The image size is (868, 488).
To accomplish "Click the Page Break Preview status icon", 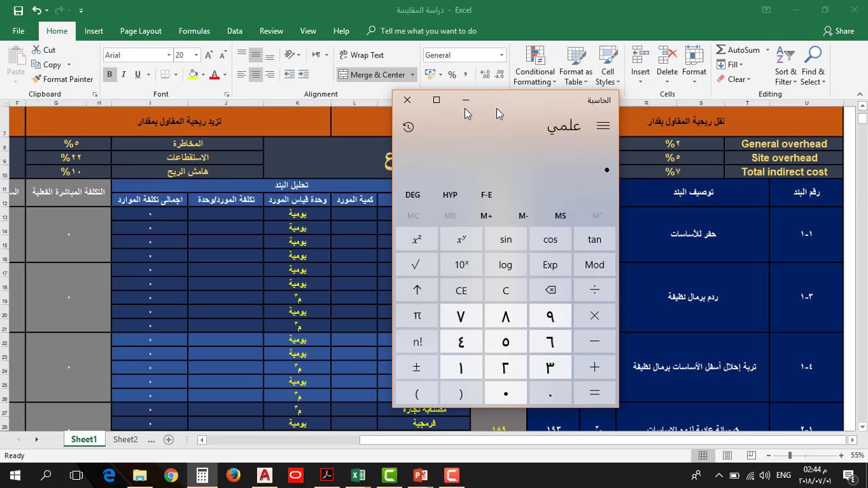I will 750,455.
